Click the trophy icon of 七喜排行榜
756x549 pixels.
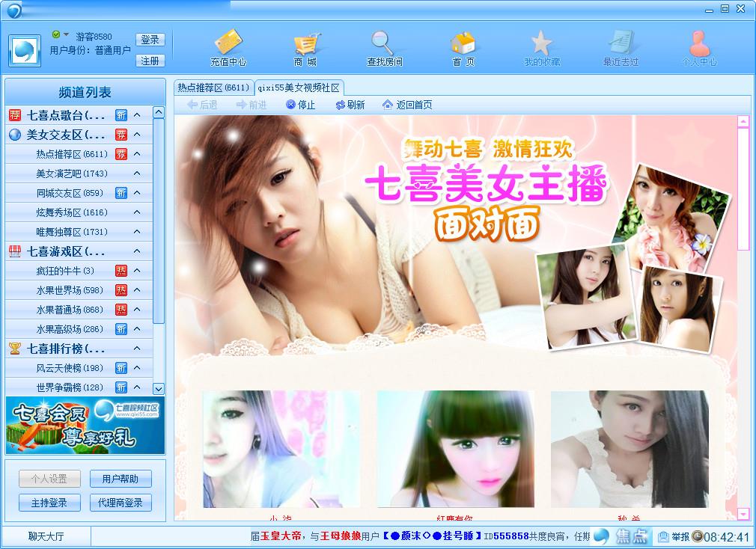(15, 349)
